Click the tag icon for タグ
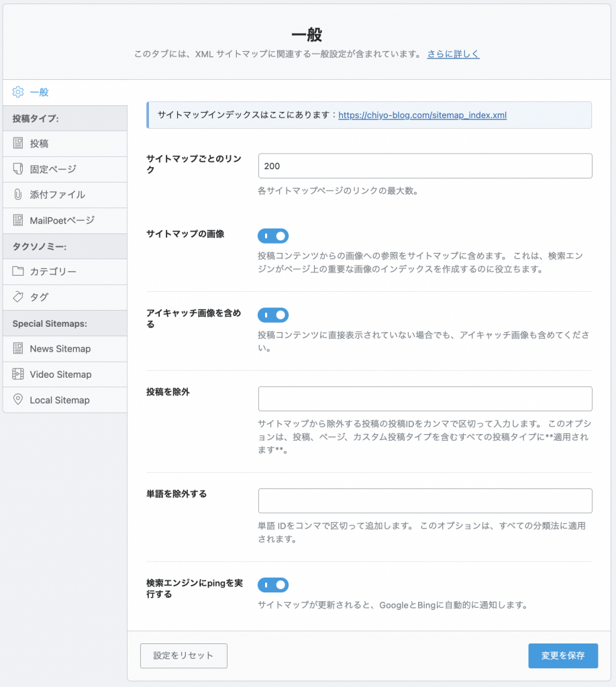 tap(18, 297)
